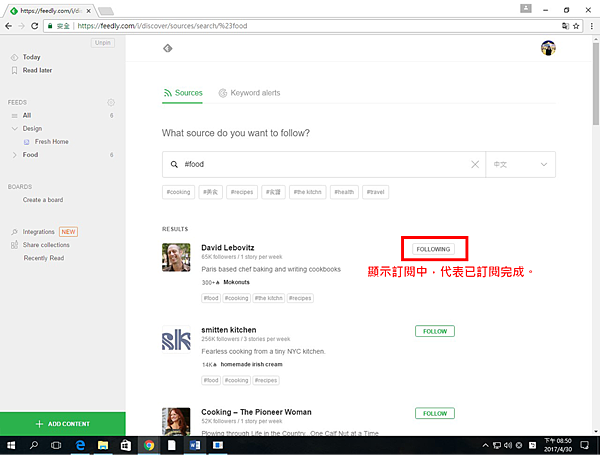Open Today in the sidebar
The height and width of the screenshot is (458, 600).
click(x=31, y=57)
